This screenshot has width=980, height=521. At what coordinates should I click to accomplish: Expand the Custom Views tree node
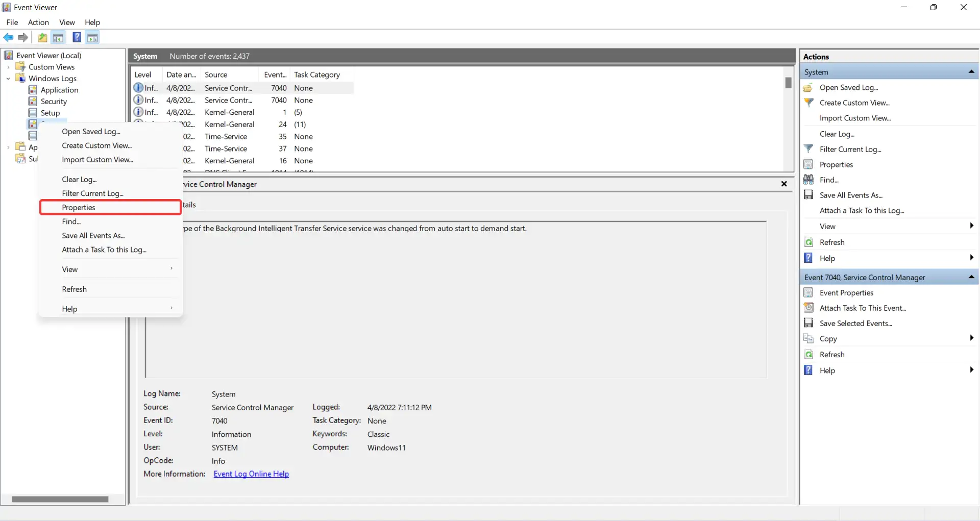pyautogui.click(x=8, y=67)
